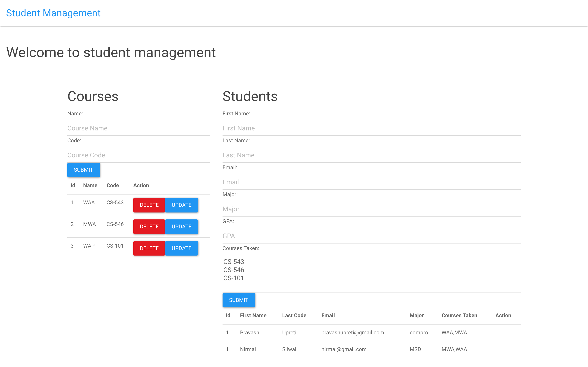Click the Course Code input field
Image resolution: width=588 pixels, height=367 pixels.
(139, 155)
